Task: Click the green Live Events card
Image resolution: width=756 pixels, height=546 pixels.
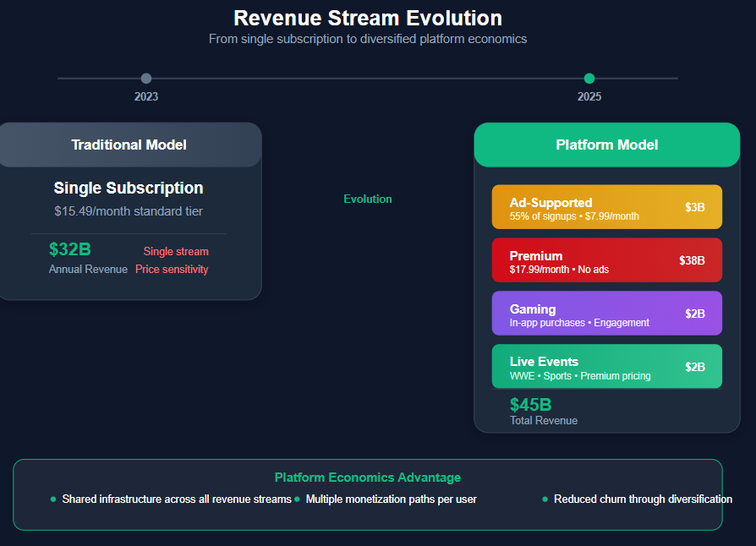Action: coord(607,366)
